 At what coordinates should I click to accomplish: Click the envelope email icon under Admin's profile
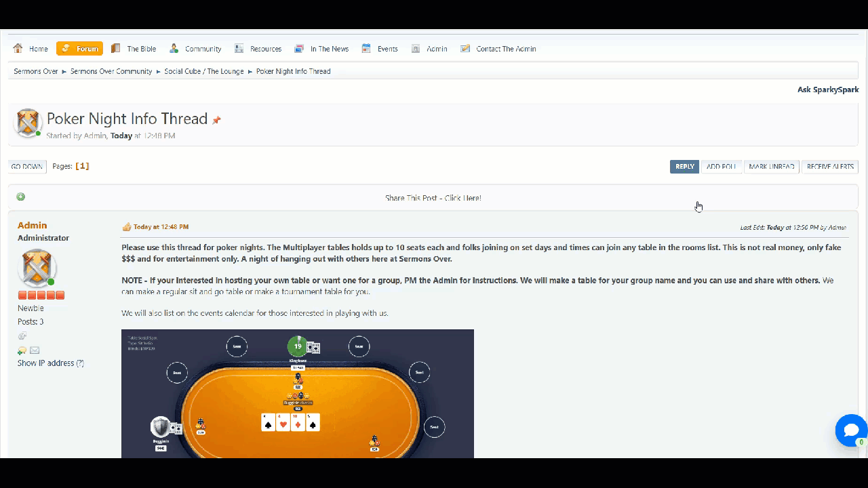(35, 350)
